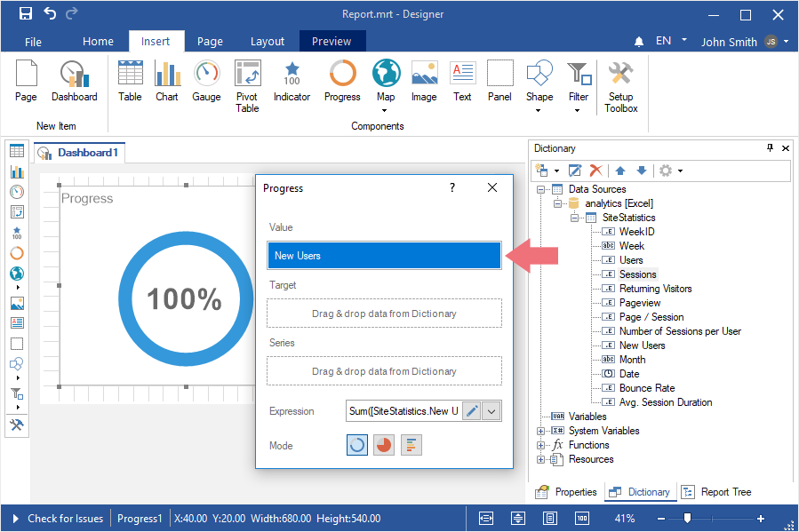
Task: Select the circle progress mode
Action: click(x=357, y=445)
